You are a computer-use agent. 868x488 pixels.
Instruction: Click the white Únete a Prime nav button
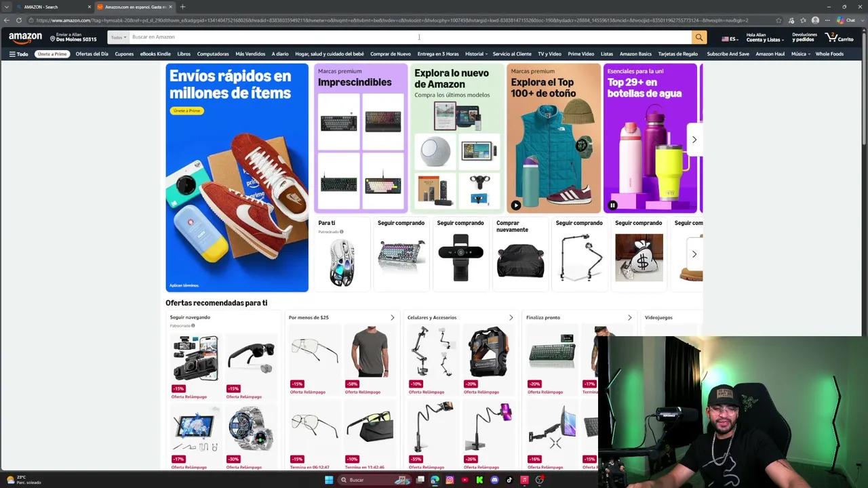click(x=52, y=54)
